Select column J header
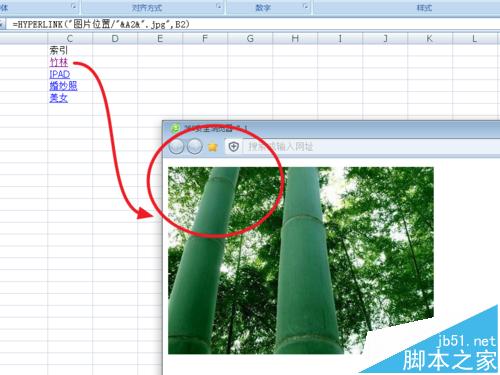The image size is (500, 375). pyautogui.click(x=385, y=39)
